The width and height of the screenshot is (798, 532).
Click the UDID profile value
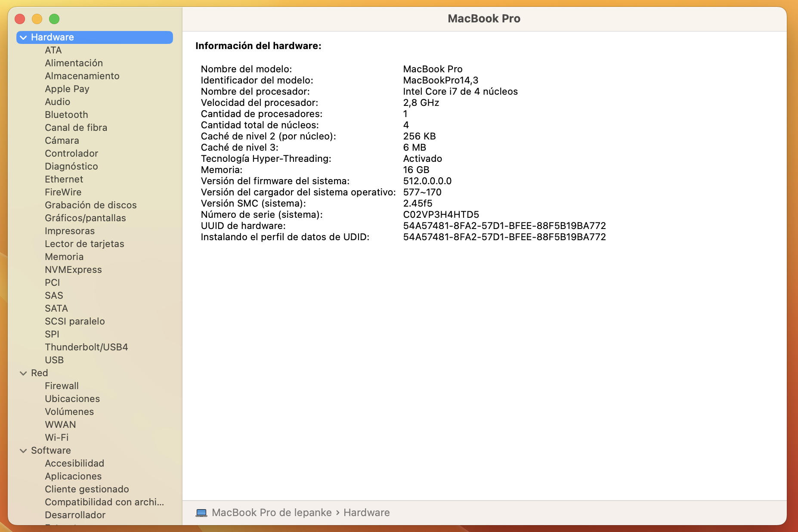coord(504,237)
